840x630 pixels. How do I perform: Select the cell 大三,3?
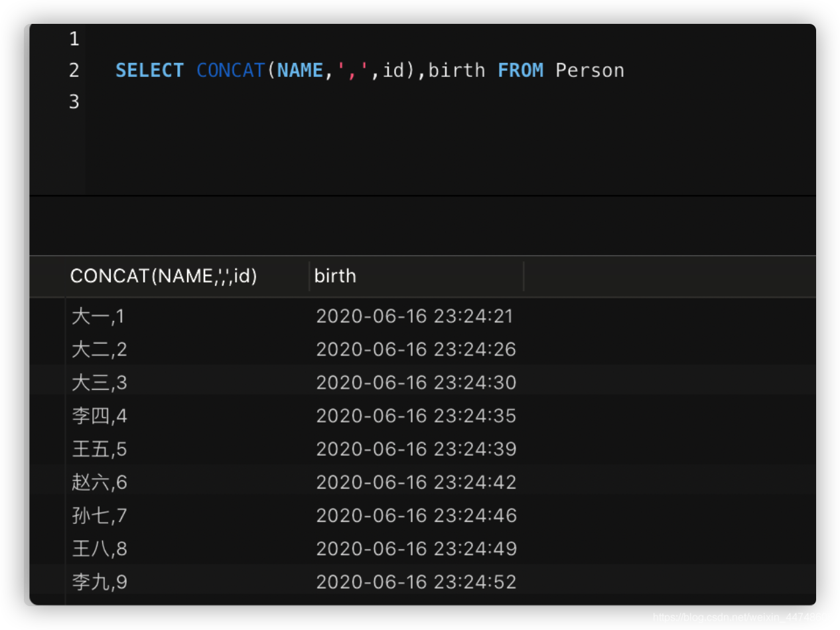[100, 383]
